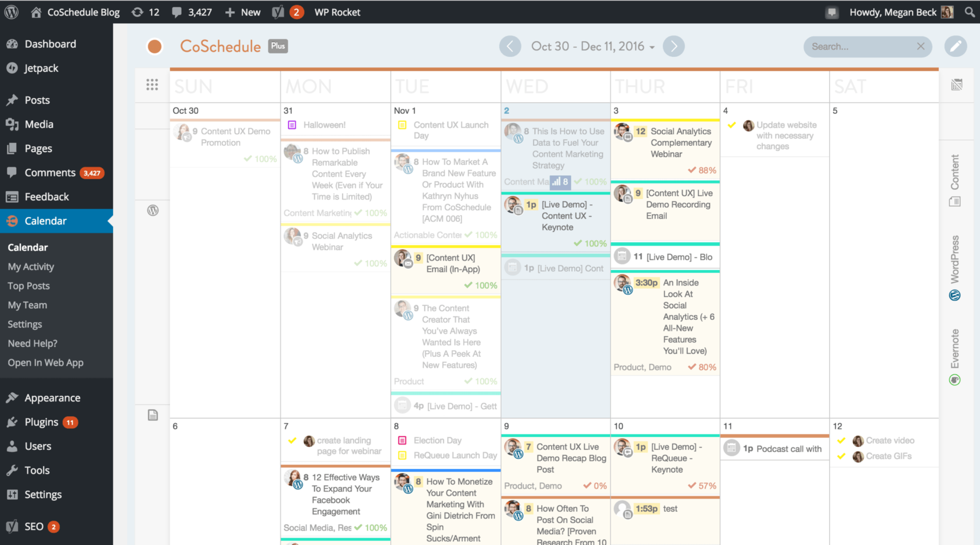This screenshot has height=545, width=980.
Task: Open My Activity submenu link
Action: coord(31,267)
